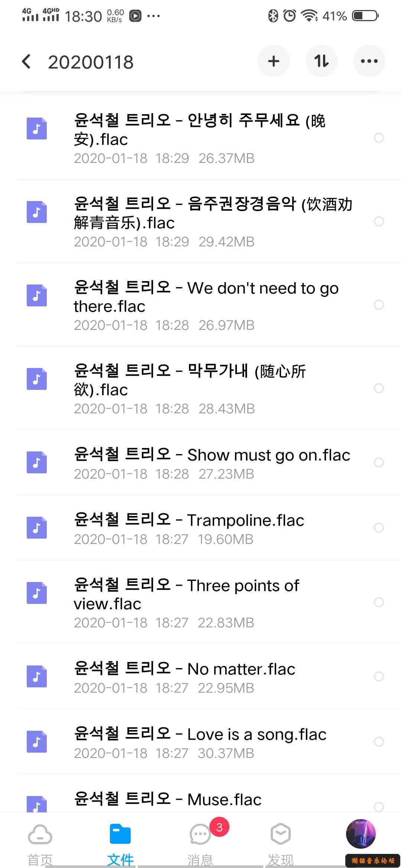
Task: Tap the music icon for Trampoline.flac
Action: [x=37, y=527]
